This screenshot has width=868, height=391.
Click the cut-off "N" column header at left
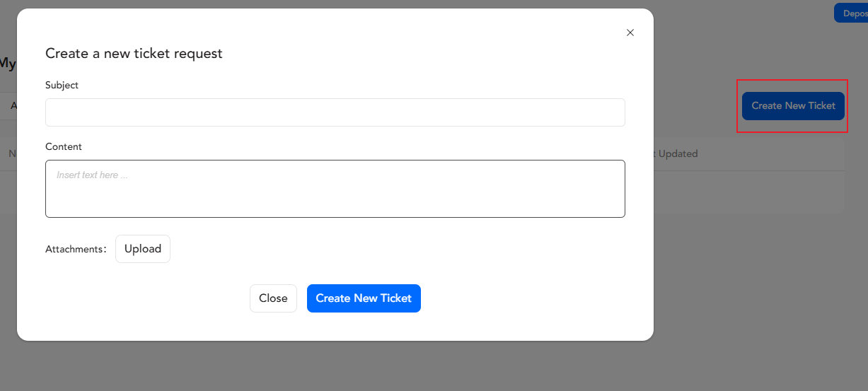point(12,153)
